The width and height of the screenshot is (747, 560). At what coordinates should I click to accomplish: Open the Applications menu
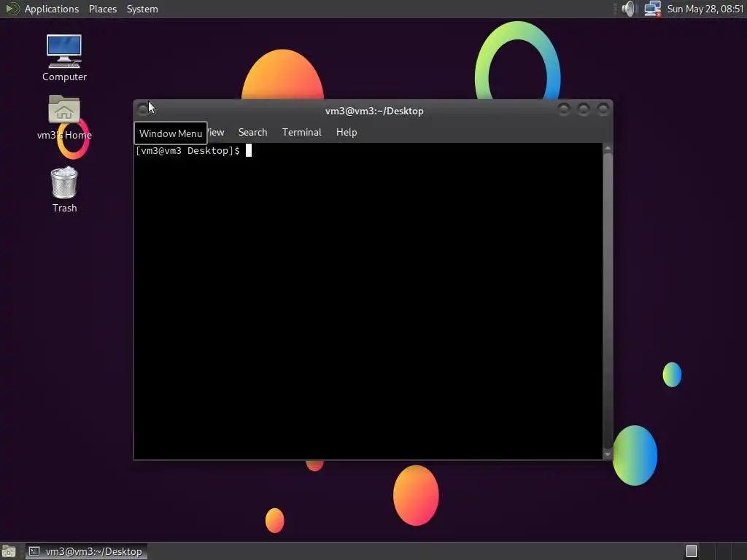click(52, 9)
